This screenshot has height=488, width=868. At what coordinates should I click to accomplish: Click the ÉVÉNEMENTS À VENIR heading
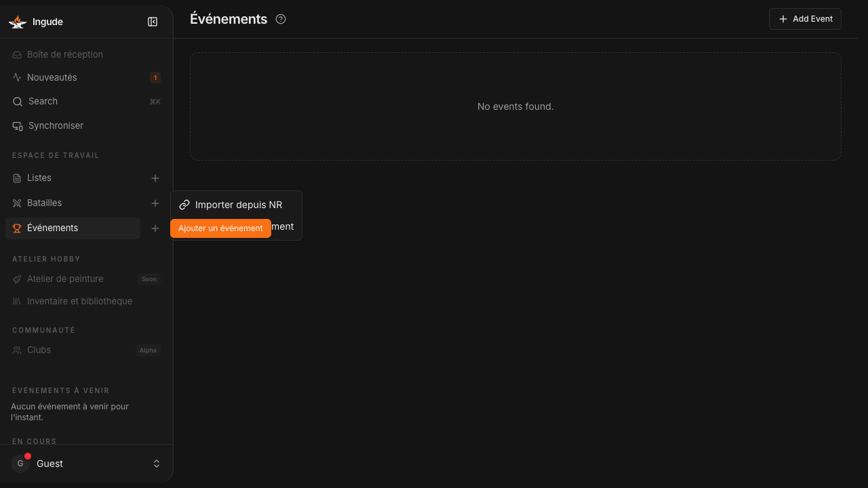[x=61, y=390]
